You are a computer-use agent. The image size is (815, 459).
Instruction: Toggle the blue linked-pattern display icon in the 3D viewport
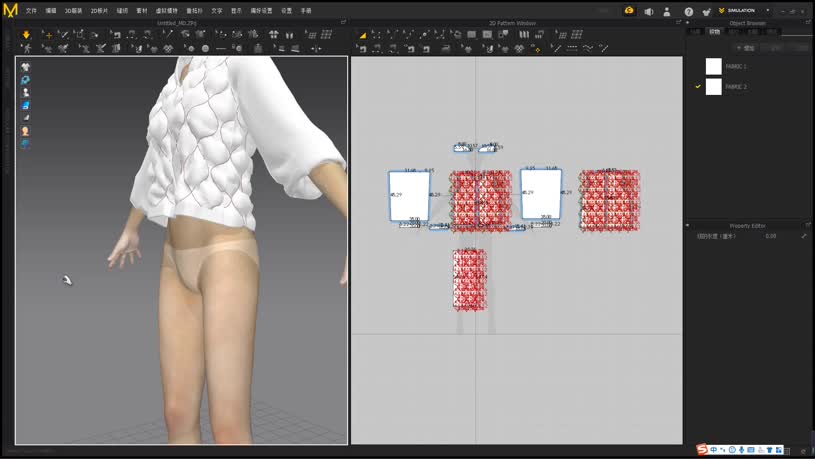click(25, 80)
